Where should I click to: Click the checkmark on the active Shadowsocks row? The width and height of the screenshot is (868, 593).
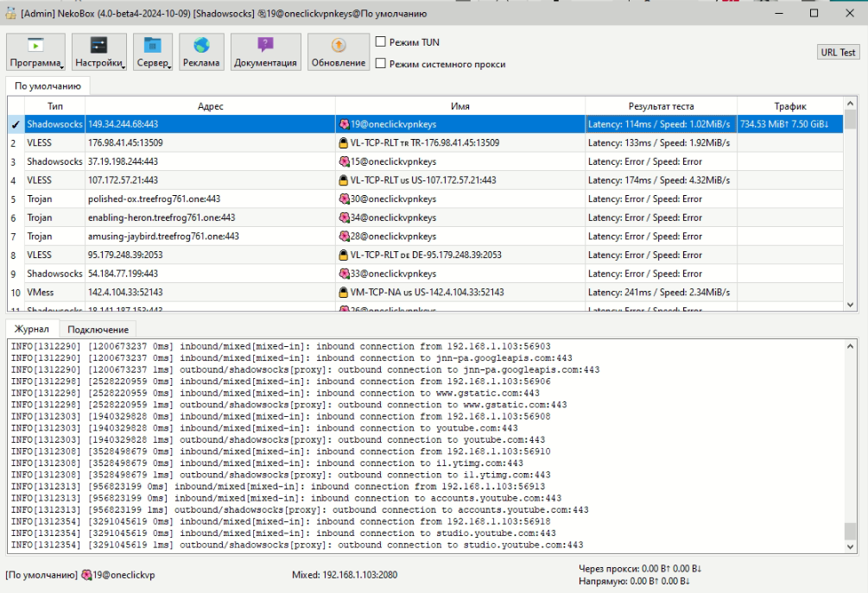coord(15,124)
